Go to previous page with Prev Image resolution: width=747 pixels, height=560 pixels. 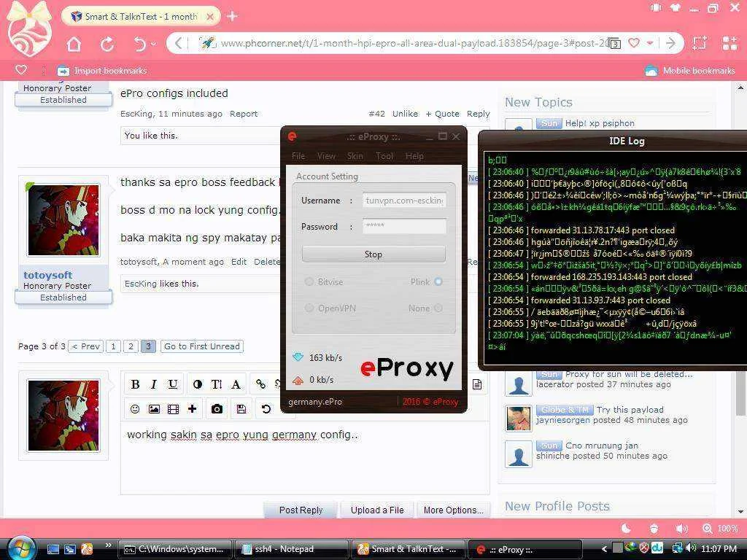pos(86,346)
